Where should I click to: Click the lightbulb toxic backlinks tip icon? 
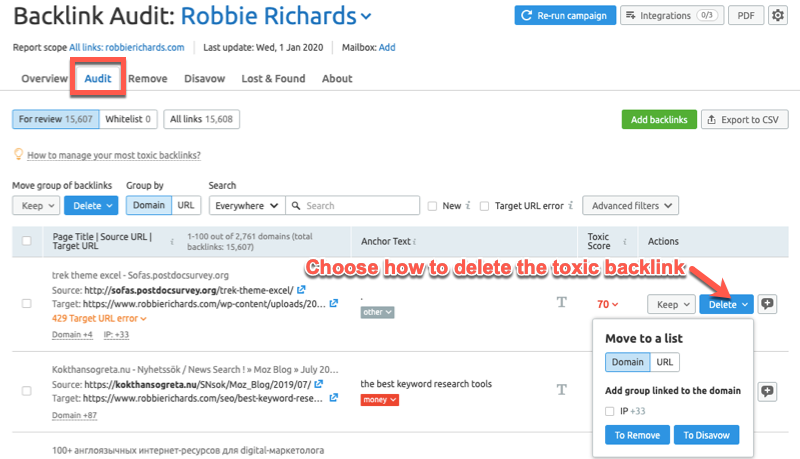click(17, 155)
